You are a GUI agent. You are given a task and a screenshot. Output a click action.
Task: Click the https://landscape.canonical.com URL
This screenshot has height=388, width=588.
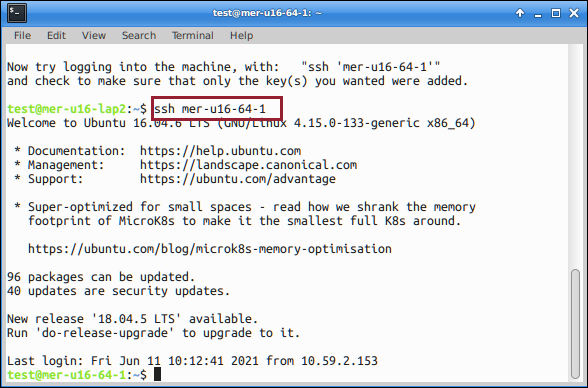coord(248,165)
